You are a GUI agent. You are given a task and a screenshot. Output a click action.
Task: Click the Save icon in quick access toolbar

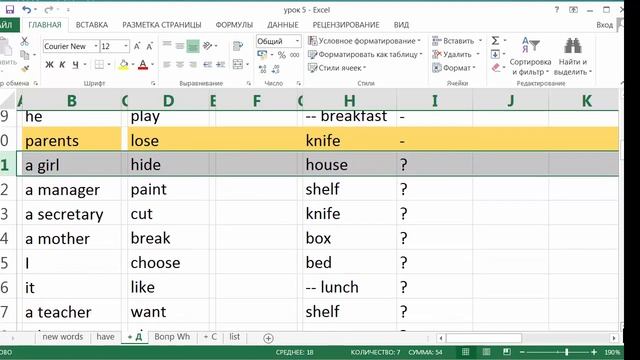pyautogui.click(x=10, y=9)
